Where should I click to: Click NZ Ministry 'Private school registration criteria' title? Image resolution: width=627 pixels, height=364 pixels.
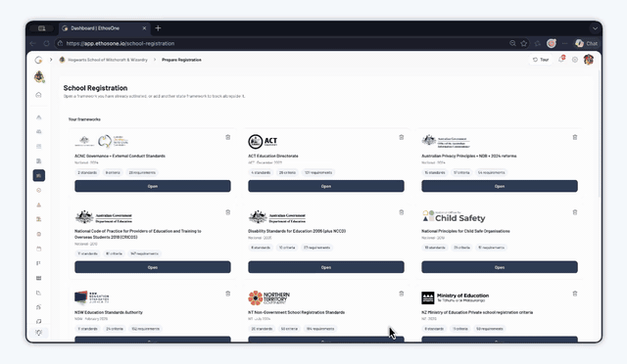click(x=477, y=312)
